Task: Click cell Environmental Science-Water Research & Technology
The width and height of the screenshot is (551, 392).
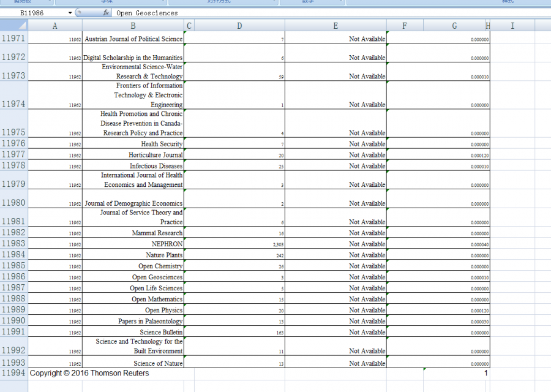Action: (133, 72)
